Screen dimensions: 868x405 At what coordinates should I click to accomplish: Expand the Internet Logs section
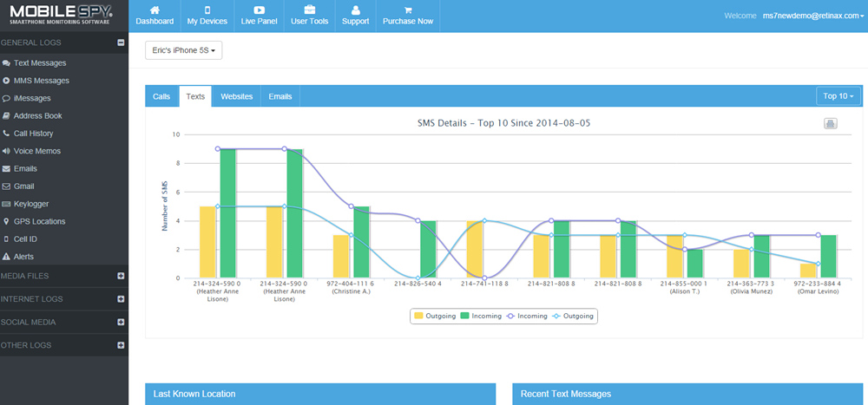pyautogui.click(x=121, y=299)
